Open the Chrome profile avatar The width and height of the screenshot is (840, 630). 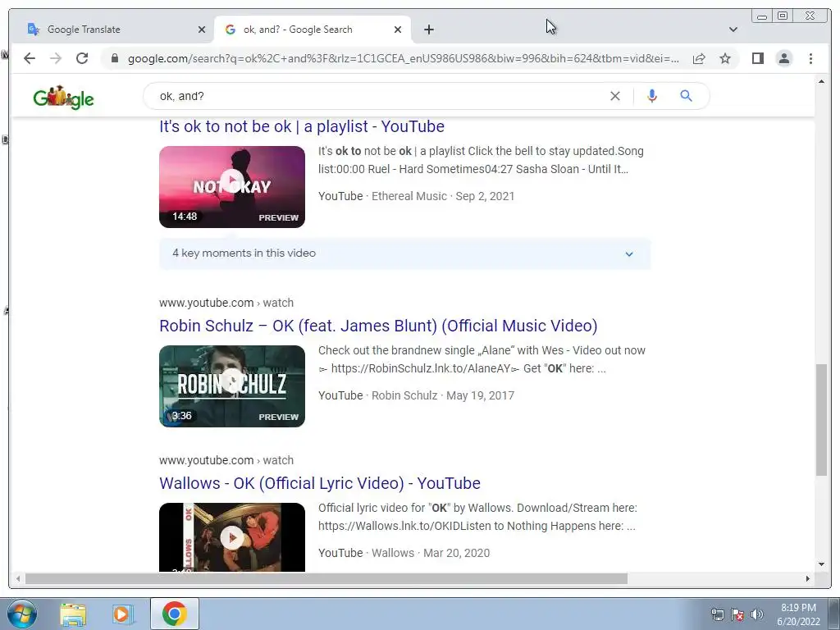pos(784,58)
